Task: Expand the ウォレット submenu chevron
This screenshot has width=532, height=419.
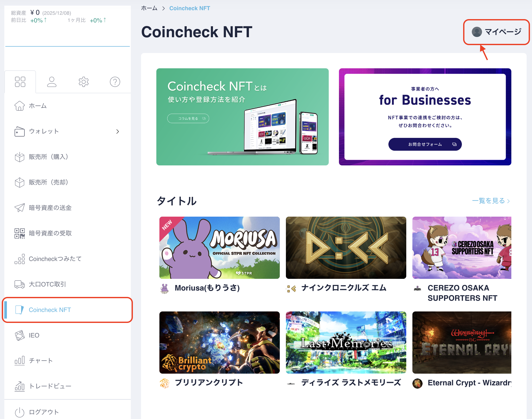Action: tap(118, 132)
